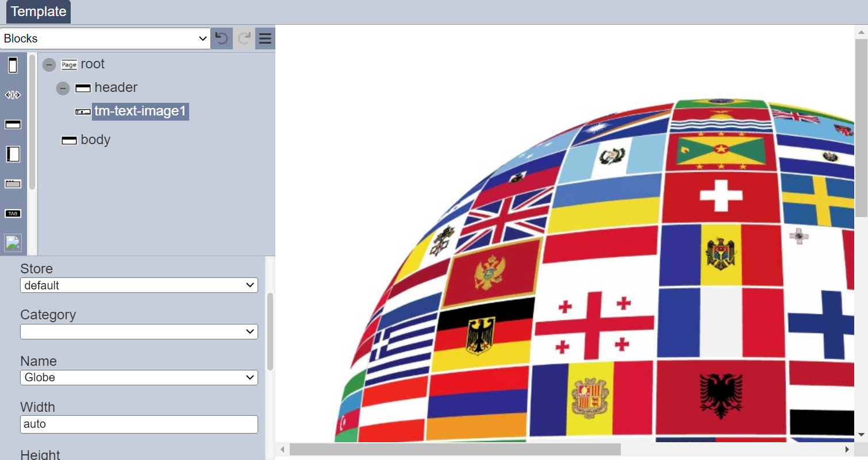868x460 pixels.
Task: Select the image block icon in palette
Action: coord(13,243)
